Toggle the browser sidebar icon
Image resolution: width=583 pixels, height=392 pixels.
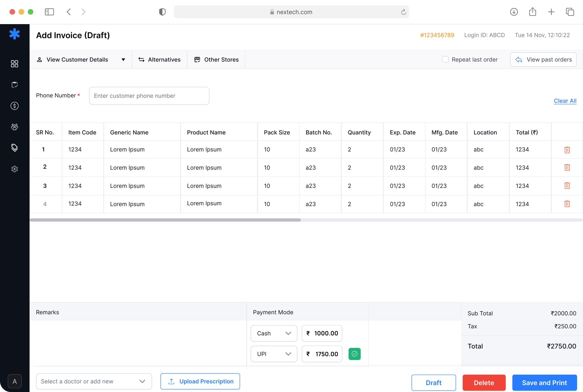click(49, 12)
